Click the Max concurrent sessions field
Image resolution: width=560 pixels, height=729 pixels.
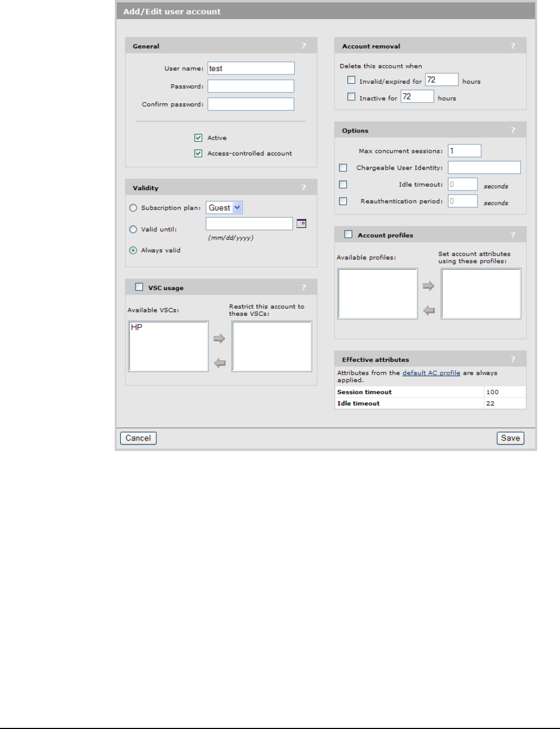465,151
